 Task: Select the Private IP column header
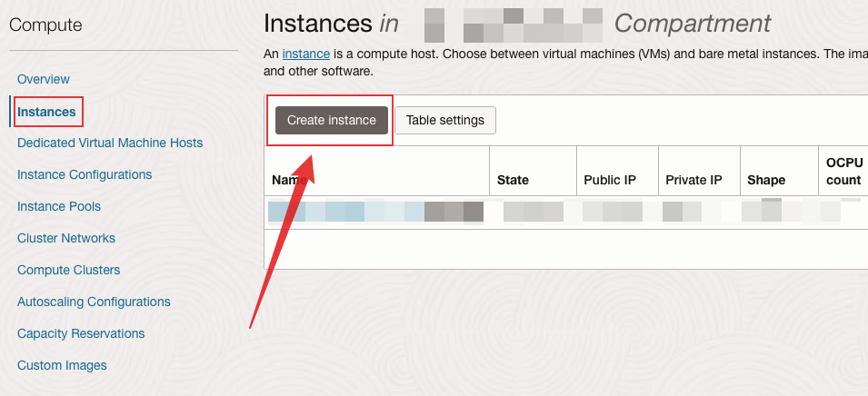693,180
